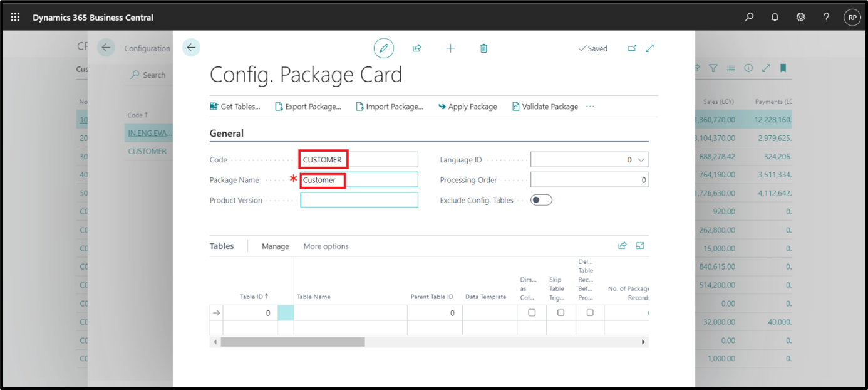Screen dimensions: 868x390
Task: Open the IN.ENG.EVA package link
Action: pyautogui.click(x=150, y=133)
